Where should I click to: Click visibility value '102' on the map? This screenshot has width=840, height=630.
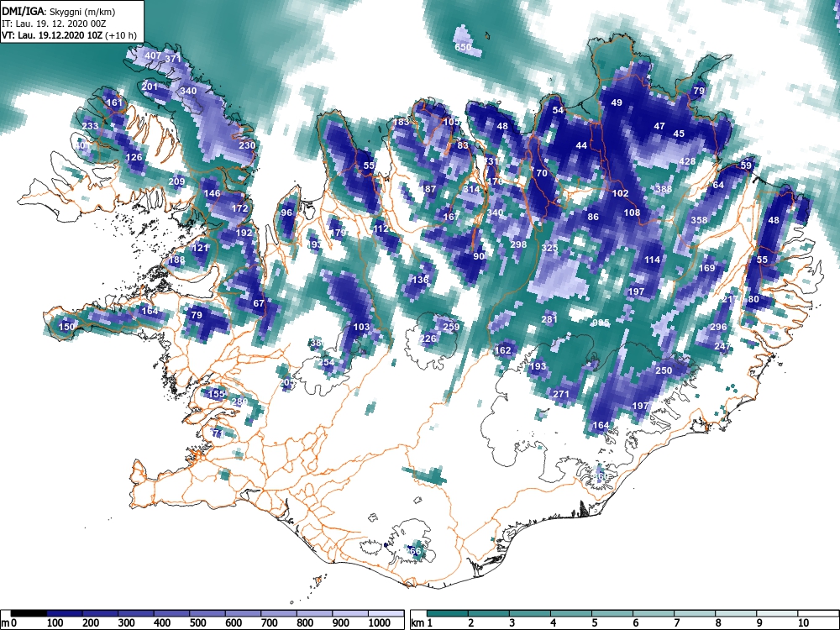click(621, 193)
